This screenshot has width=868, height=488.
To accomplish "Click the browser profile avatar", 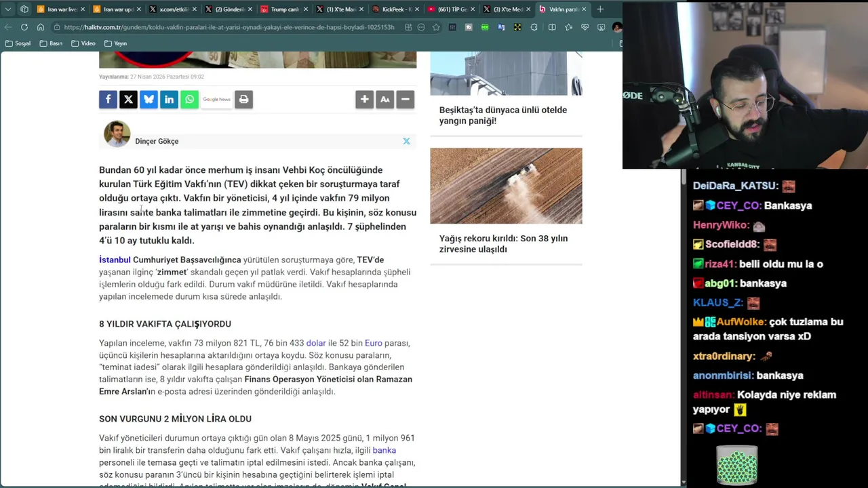I will coord(616,27).
